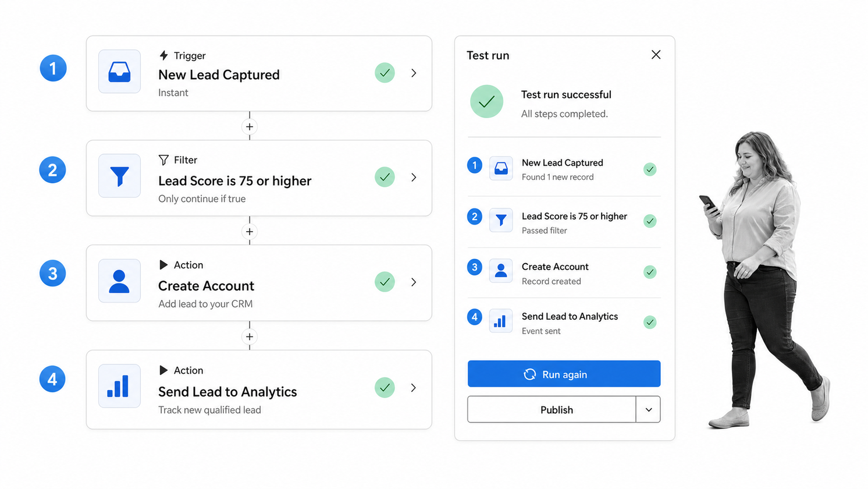Click the Instant subtitle text

(x=173, y=93)
